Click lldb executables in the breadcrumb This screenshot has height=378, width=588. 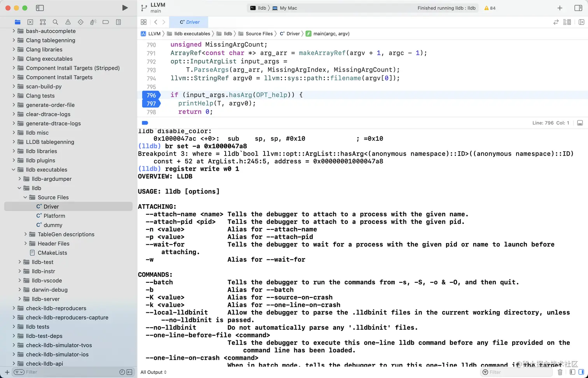click(x=189, y=34)
